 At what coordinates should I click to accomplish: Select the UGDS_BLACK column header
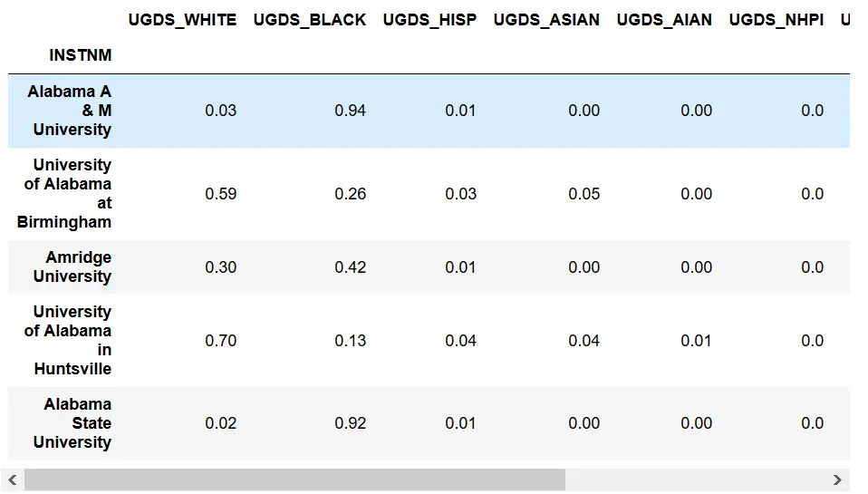point(310,19)
